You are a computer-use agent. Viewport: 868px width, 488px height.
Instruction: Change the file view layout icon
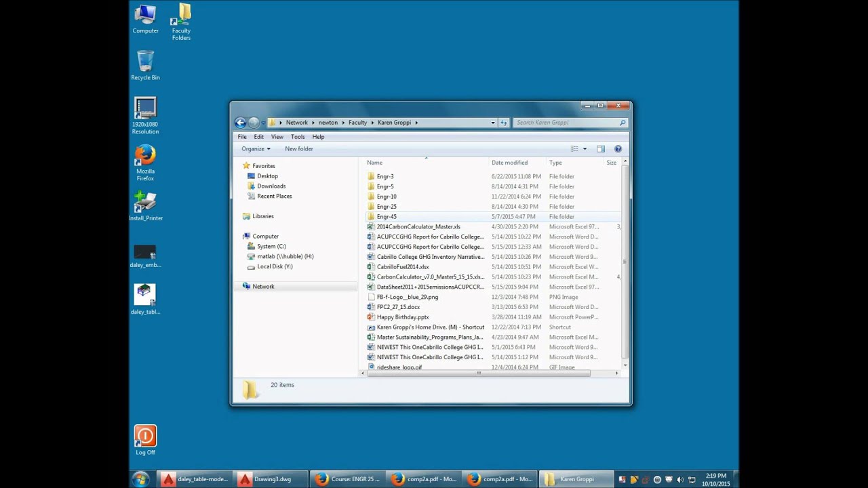point(574,149)
